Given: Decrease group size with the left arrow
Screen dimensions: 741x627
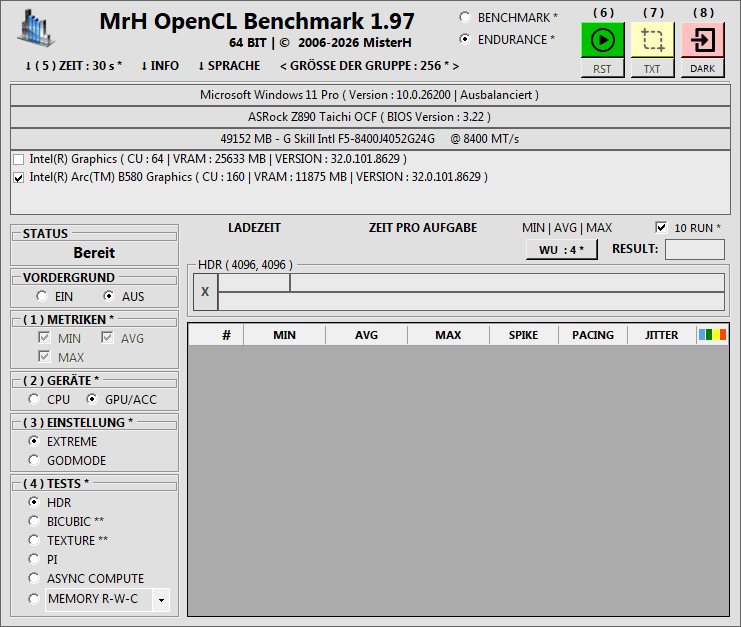Looking at the screenshot, I should tap(283, 66).
